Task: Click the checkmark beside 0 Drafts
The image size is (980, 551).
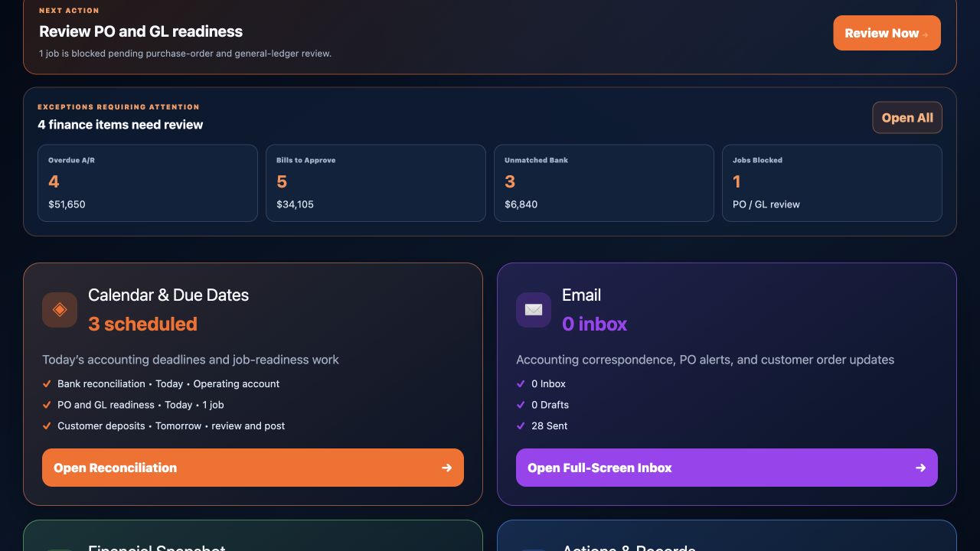Action: [521, 405]
